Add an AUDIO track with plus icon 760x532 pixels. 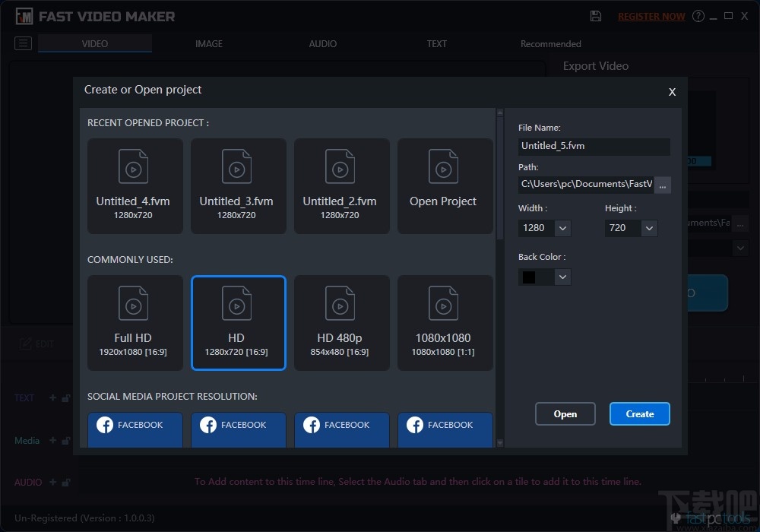pos(53,482)
